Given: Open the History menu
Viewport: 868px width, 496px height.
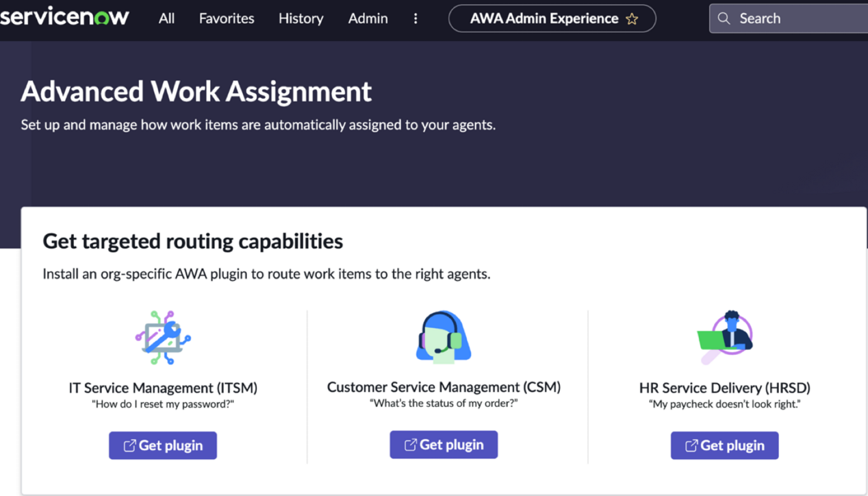Looking at the screenshot, I should (301, 18).
